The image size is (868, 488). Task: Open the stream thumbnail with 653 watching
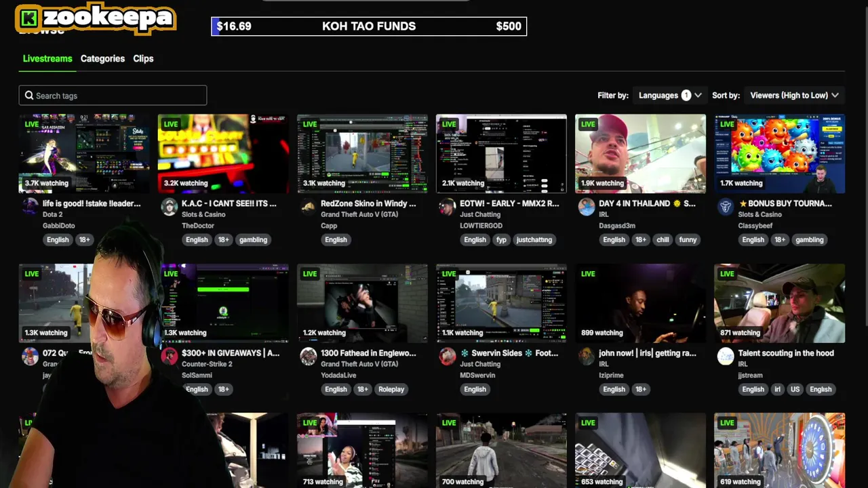640,450
